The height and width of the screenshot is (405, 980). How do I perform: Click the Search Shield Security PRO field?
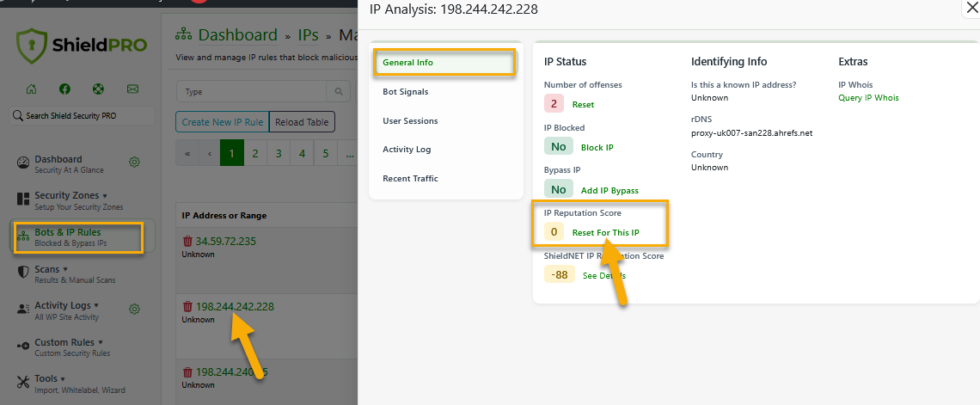tap(82, 115)
